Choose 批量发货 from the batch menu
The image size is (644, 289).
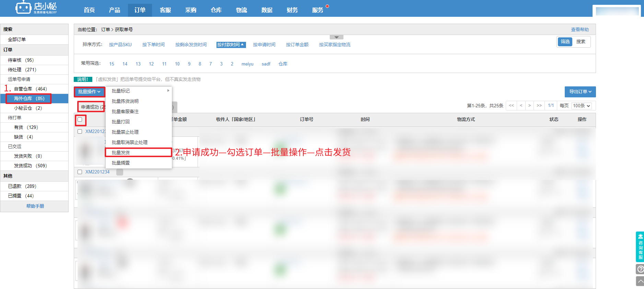[121, 153]
